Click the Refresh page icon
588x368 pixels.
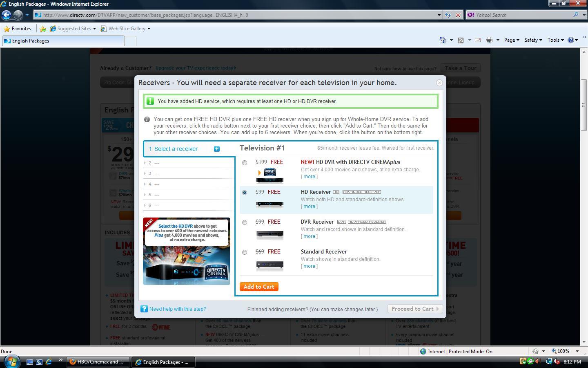(448, 15)
